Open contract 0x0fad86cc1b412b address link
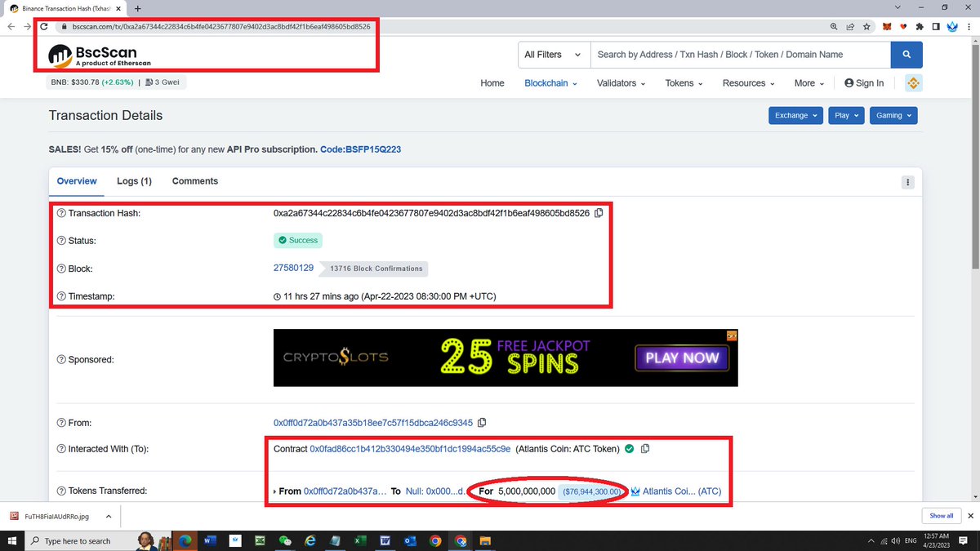This screenshot has width=980, height=551. pos(410,449)
